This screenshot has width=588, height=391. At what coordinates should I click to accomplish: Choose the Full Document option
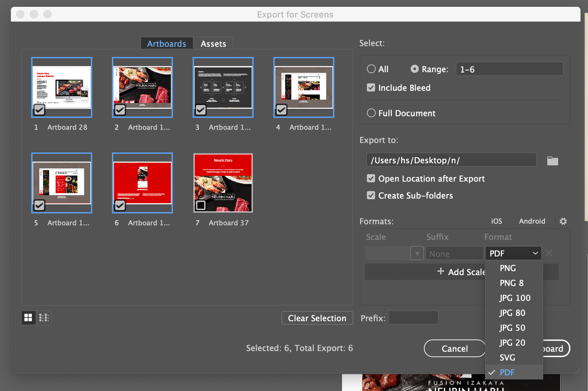point(371,113)
